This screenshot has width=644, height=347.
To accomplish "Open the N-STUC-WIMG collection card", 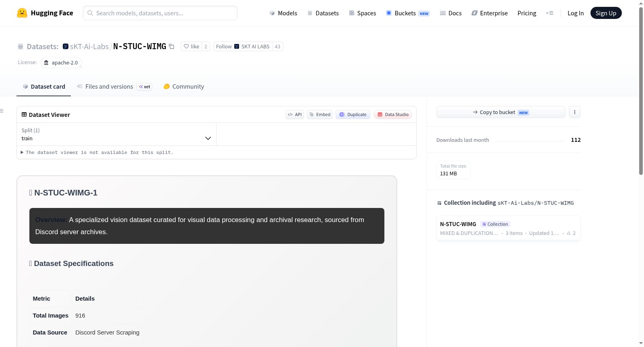I will [508, 228].
